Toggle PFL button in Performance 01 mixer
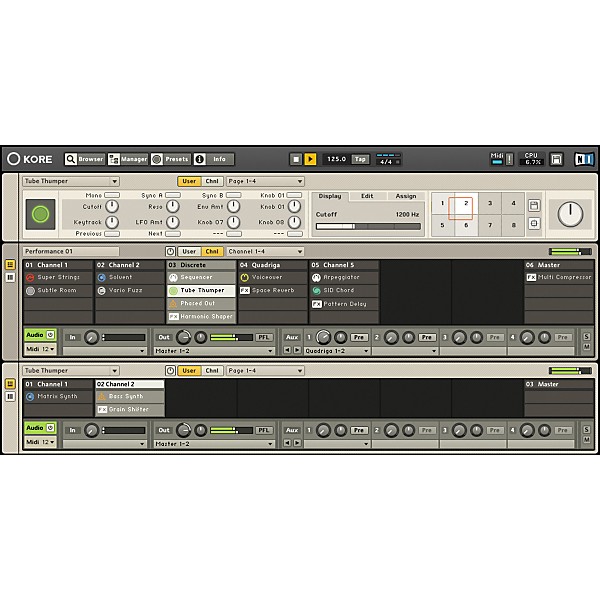 coord(264,338)
